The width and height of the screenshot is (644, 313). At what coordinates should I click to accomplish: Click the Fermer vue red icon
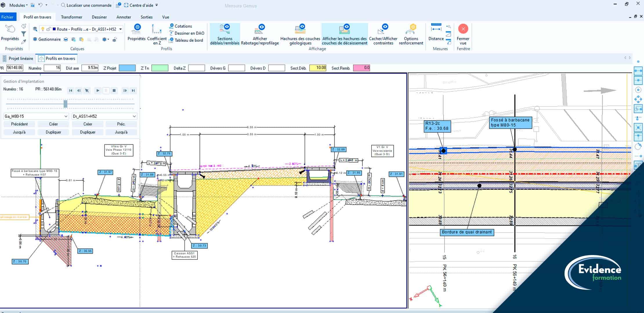(463, 29)
